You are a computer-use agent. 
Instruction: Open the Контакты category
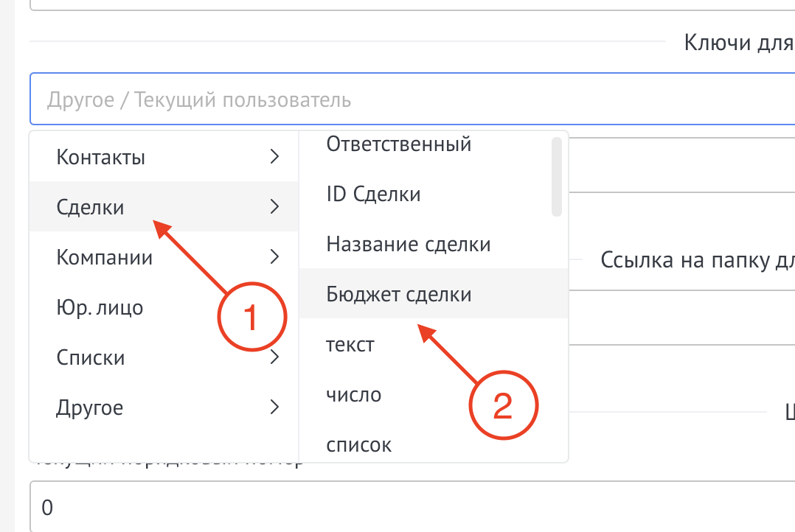(x=163, y=156)
